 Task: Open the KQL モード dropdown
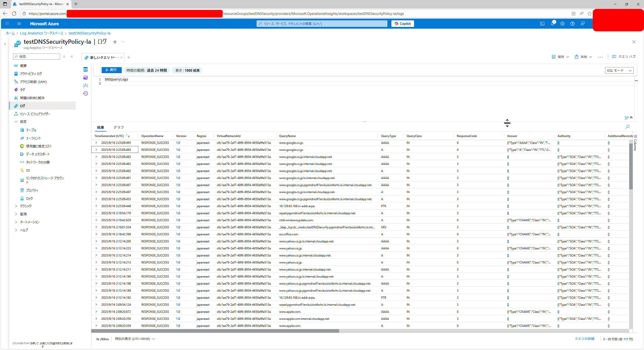(619, 70)
